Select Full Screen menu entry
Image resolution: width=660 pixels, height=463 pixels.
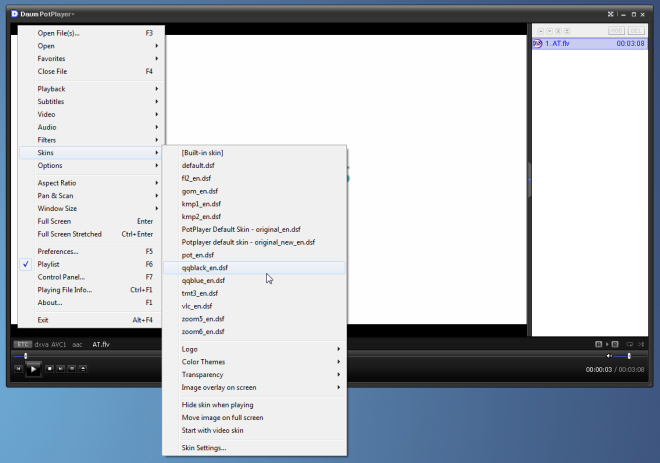click(x=91, y=221)
